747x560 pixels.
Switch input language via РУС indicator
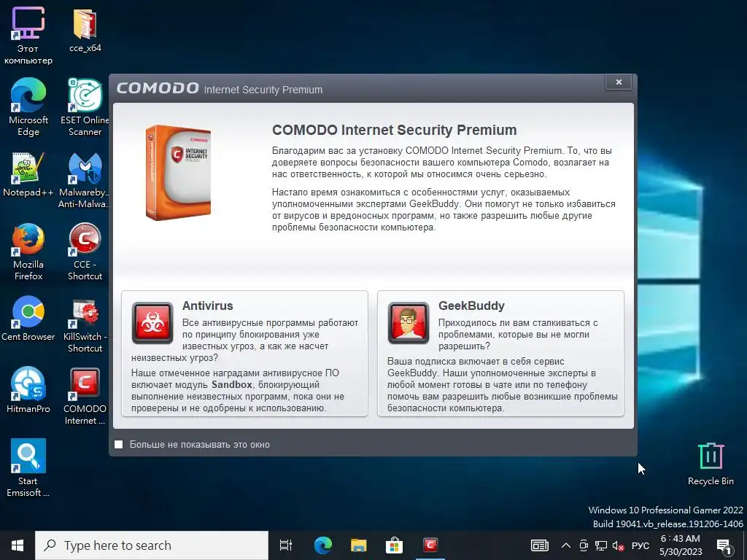click(x=640, y=545)
